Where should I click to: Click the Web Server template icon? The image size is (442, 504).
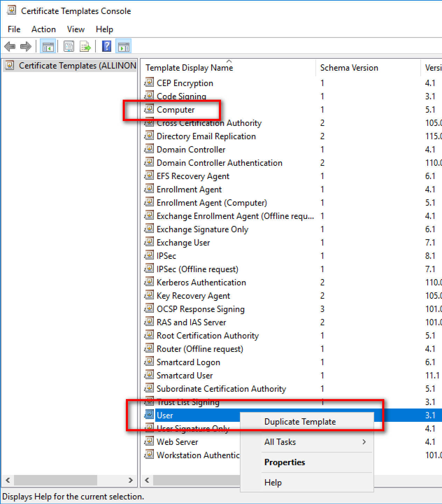(149, 441)
